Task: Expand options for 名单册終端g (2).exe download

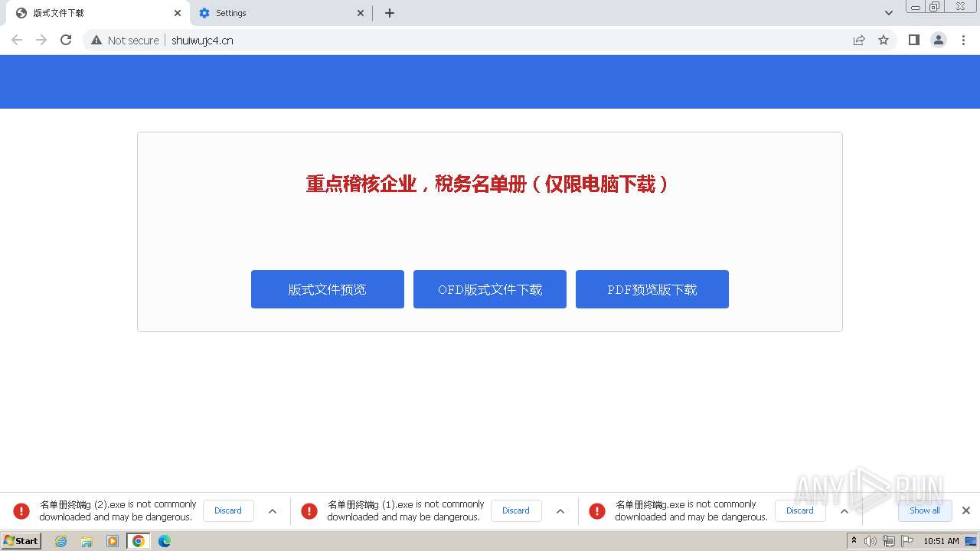Action: (273, 511)
